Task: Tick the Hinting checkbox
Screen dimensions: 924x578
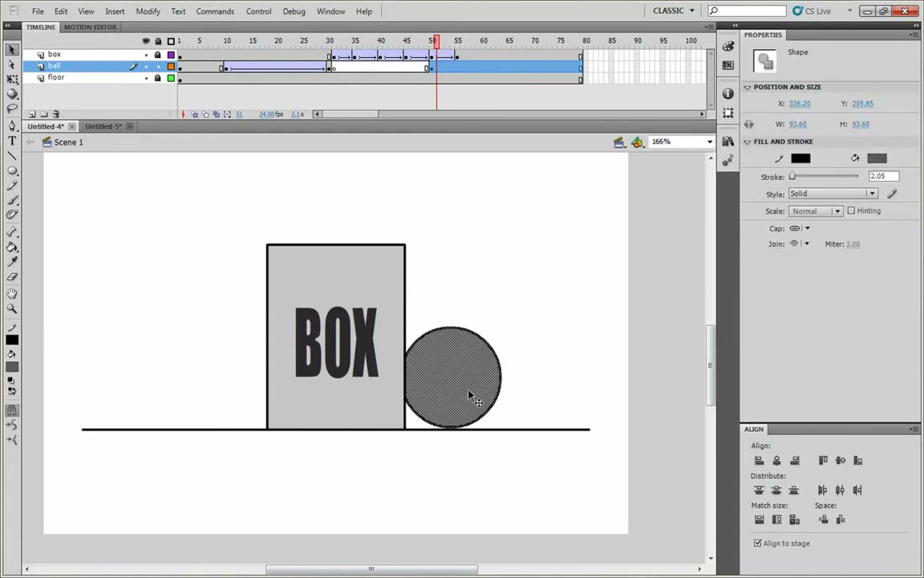Action: pos(851,210)
